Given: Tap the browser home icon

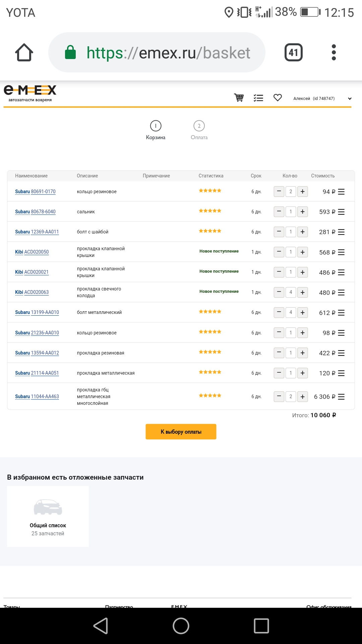Looking at the screenshot, I should point(24,52).
